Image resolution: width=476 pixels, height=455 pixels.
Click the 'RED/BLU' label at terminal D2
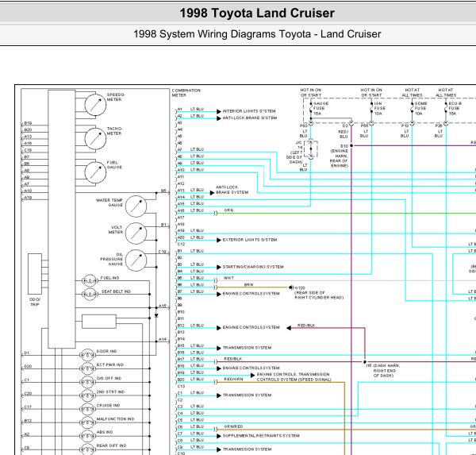[343, 134]
